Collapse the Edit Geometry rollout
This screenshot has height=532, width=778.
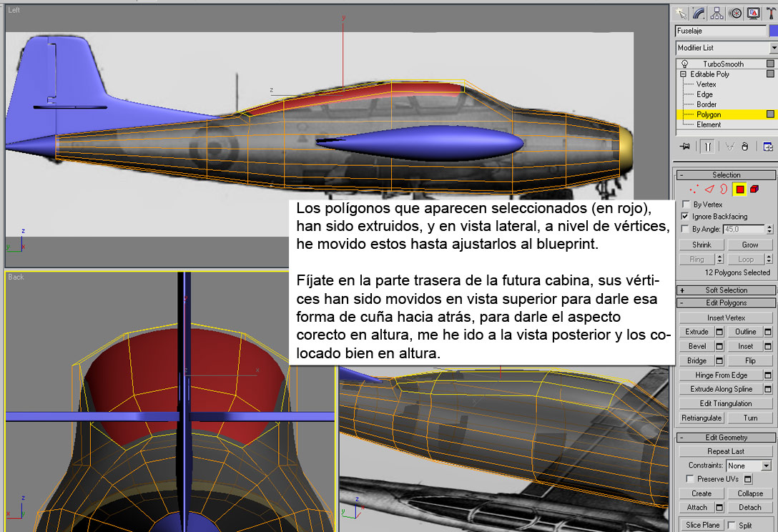[x=727, y=437]
